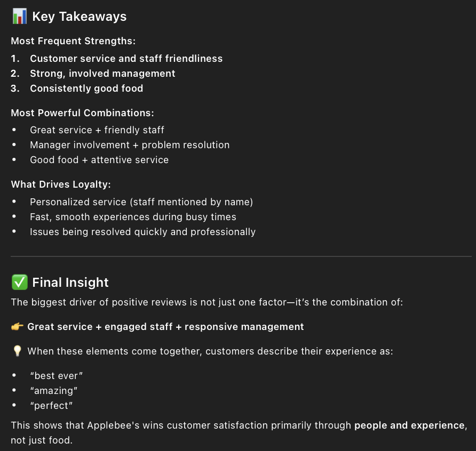Click the light bulb emoji
Image resolution: width=476 pixels, height=451 pixels.
[x=17, y=351]
